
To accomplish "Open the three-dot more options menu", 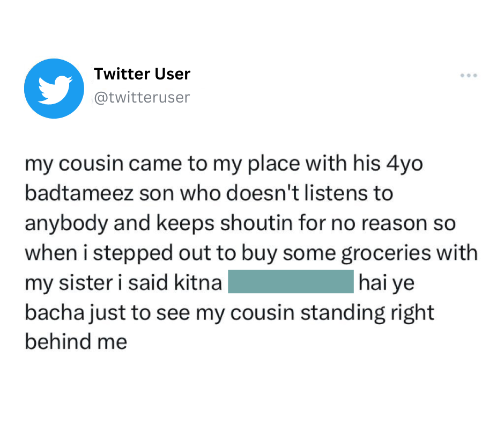I will coord(468,76).
